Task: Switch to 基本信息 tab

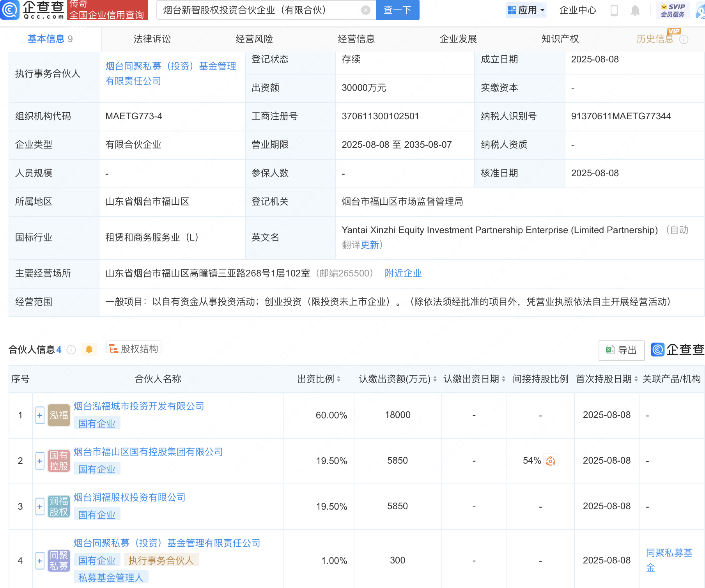Action: click(50, 39)
